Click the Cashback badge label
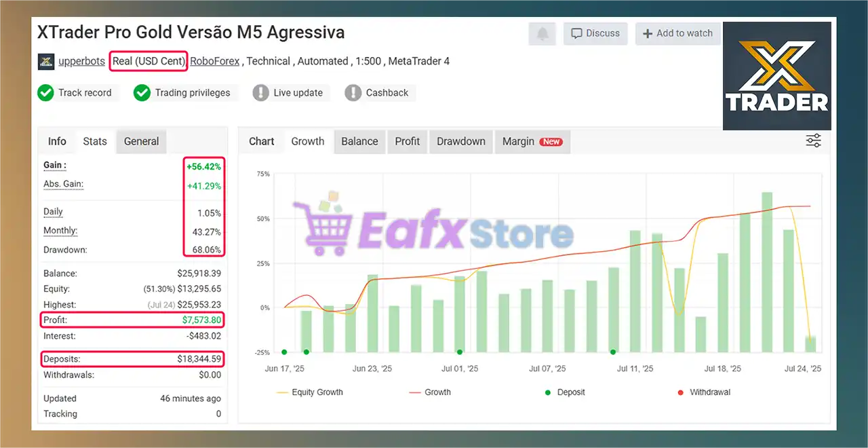This screenshot has height=448, width=868. point(387,93)
